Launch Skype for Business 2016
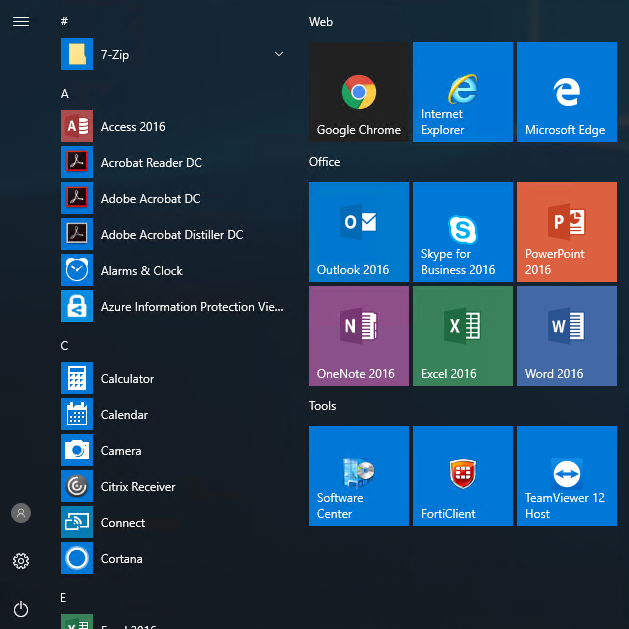 coord(462,232)
